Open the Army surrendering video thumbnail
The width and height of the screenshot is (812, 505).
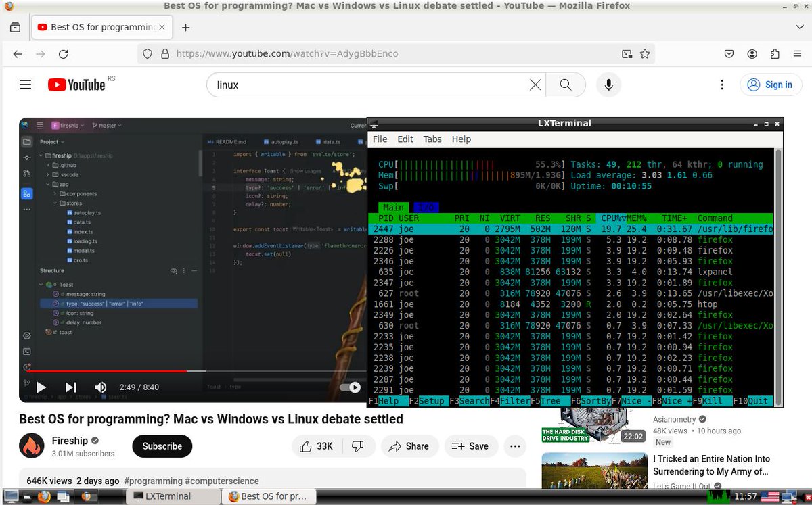pos(594,471)
